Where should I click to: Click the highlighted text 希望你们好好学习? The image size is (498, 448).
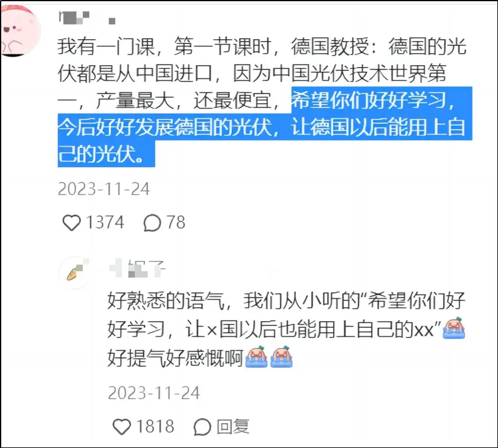pyautogui.click(x=369, y=100)
